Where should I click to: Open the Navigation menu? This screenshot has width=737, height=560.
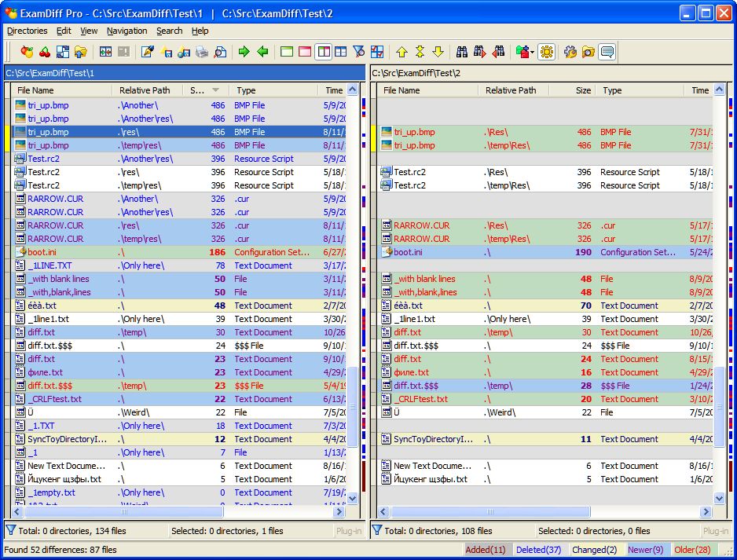point(127,31)
